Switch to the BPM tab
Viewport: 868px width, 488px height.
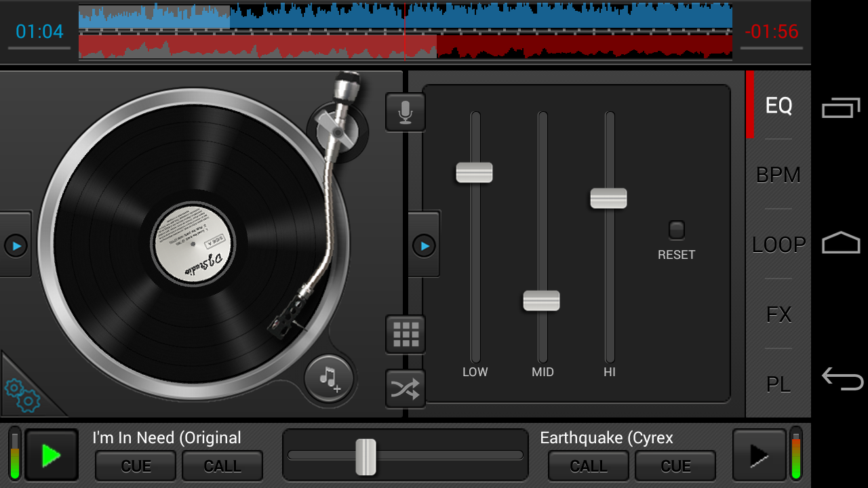[778, 175]
